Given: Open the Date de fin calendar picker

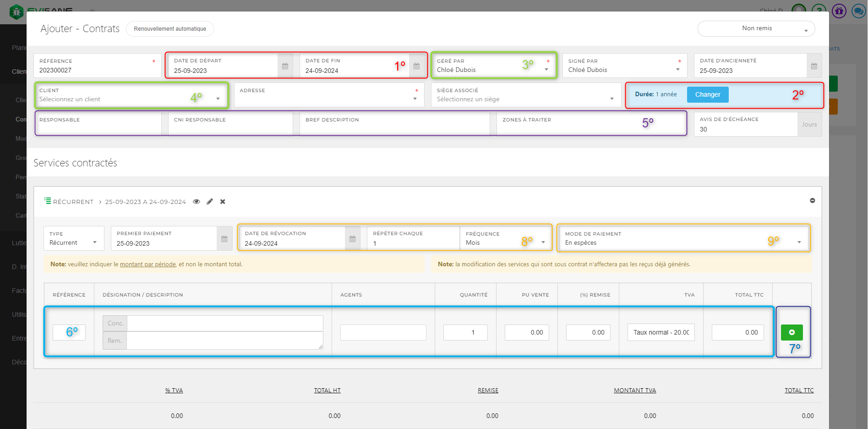Looking at the screenshot, I should pos(416,66).
